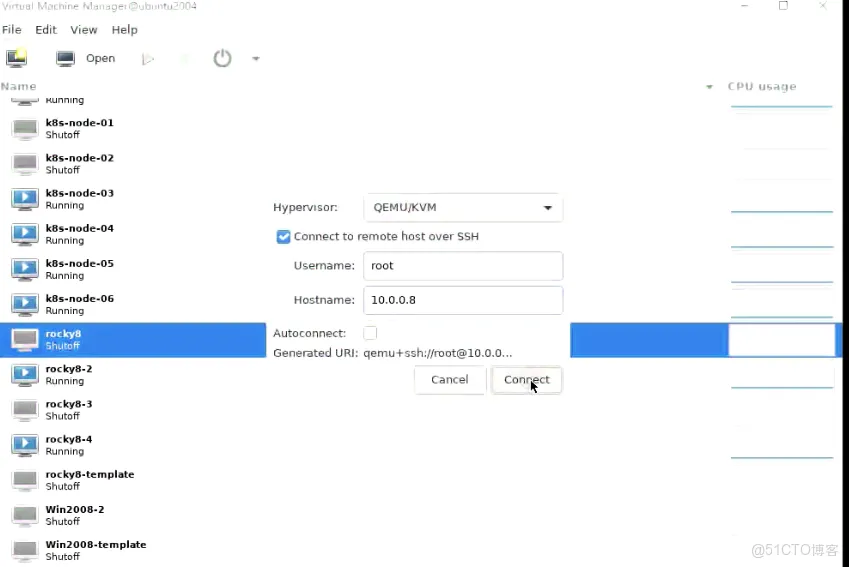Select the rocky8 name text
Image resolution: width=849 pixels, height=567 pixels.
tap(63, 334)
